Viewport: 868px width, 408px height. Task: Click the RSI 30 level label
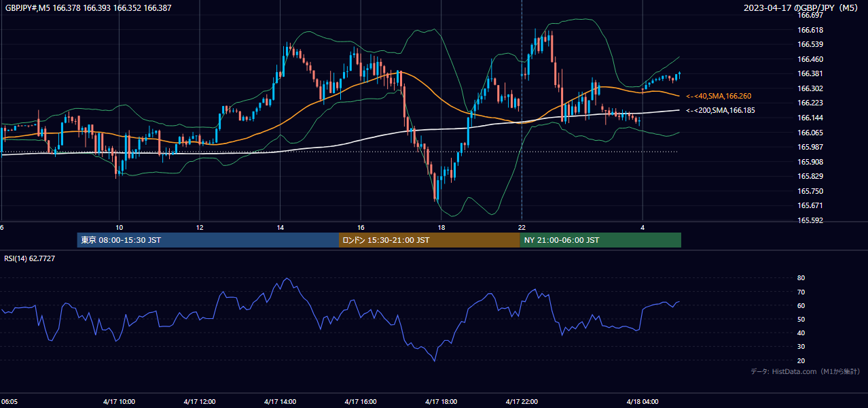(x=801, y=347)
